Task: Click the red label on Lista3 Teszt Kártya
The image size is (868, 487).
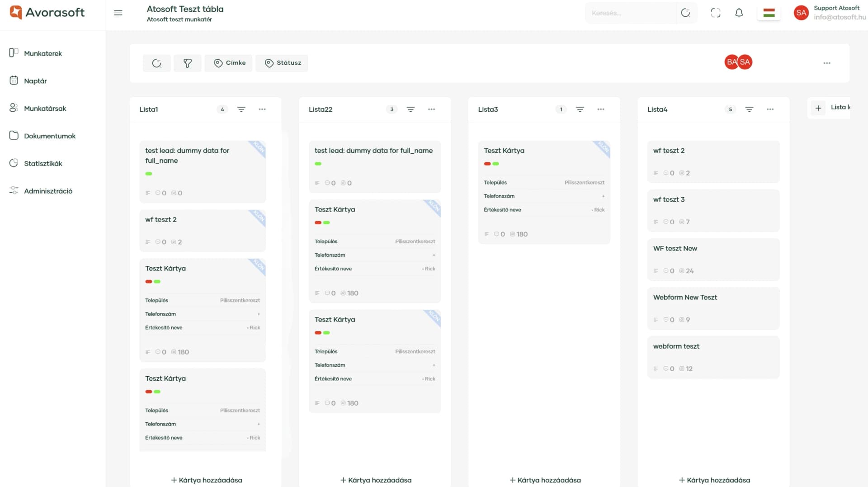Action: click(x=487, y=164)
